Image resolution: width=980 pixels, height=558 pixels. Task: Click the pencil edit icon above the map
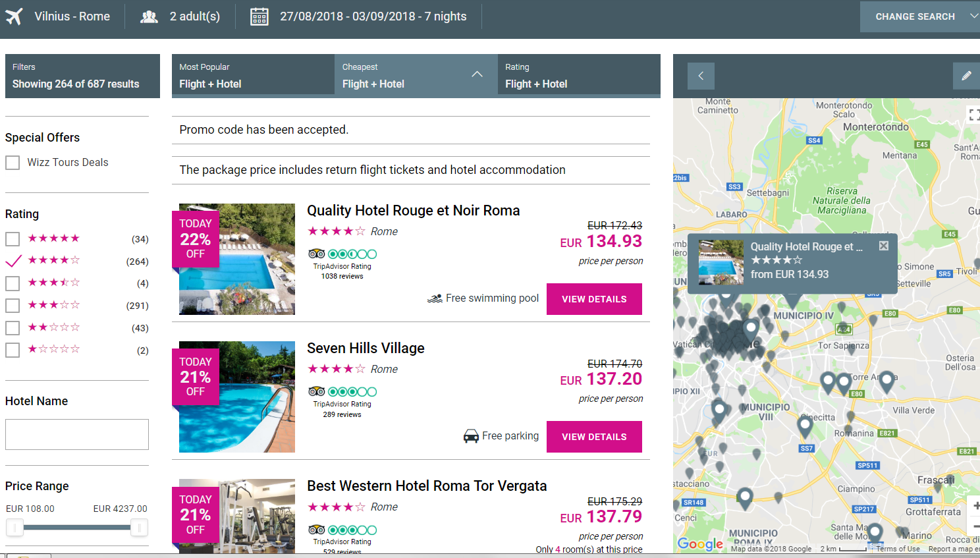pyautogui.click(x=966, y=76)
